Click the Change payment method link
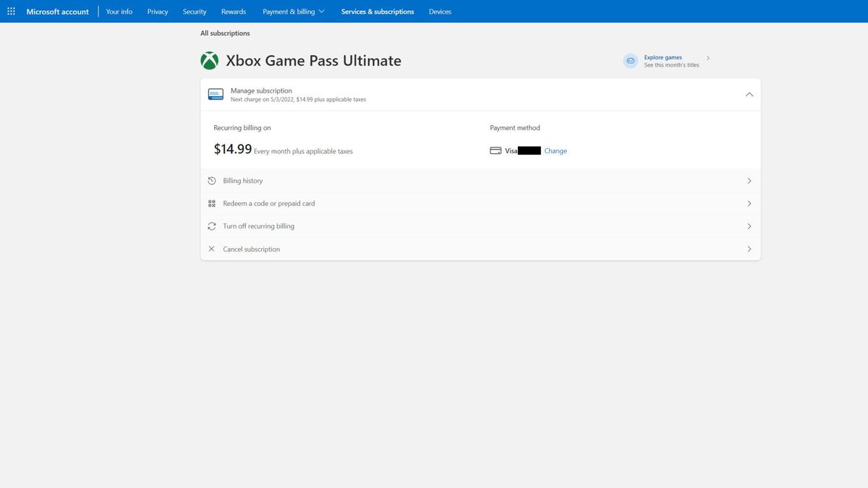The width and height of the screenshot is (868, 488). click(556, 150)
